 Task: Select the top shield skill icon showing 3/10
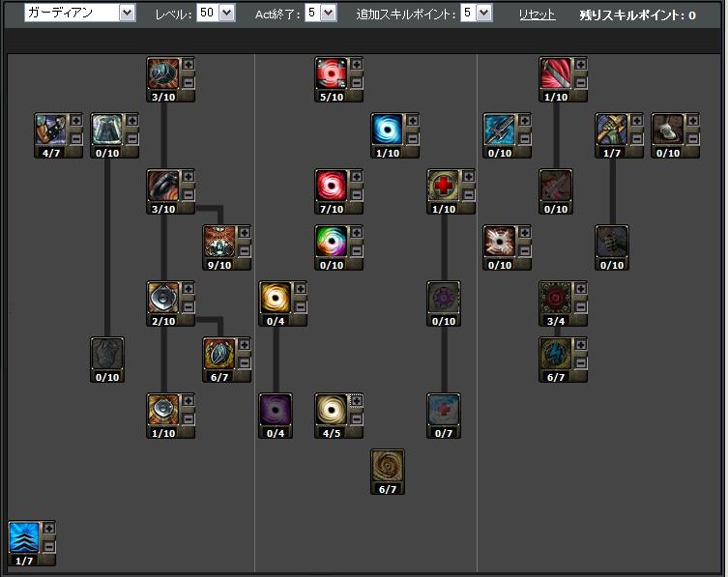[163, 73]
